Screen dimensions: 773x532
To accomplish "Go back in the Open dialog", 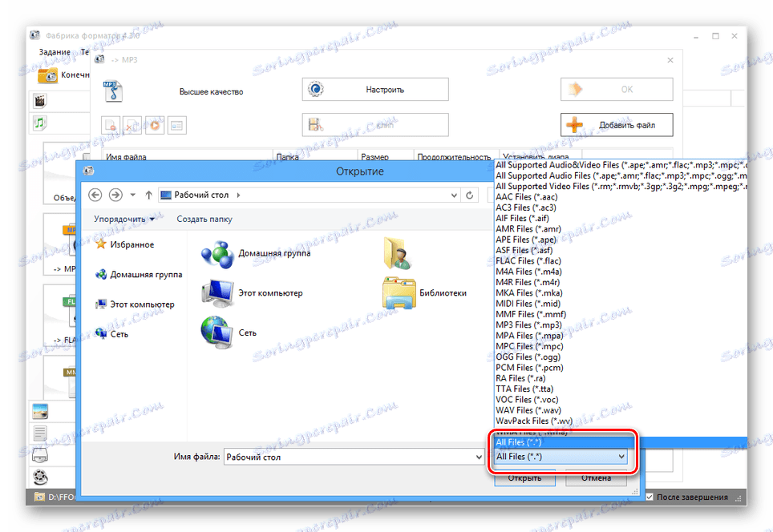I will tap(95, 195).
